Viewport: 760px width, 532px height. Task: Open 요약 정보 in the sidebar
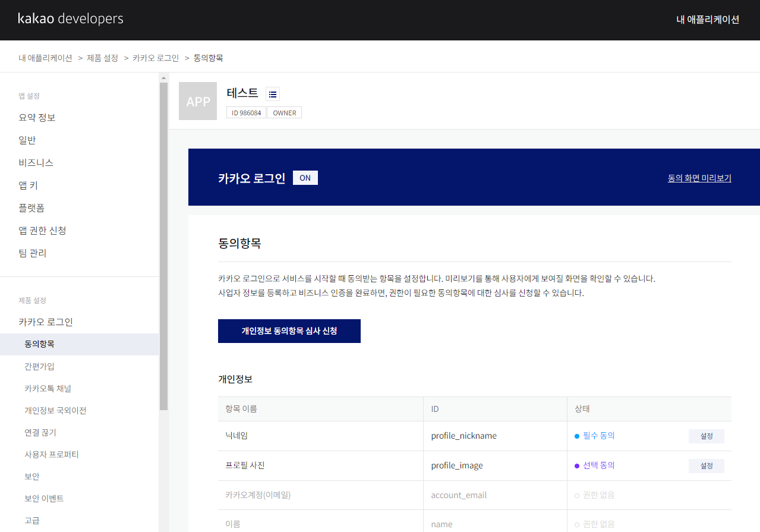point(37,118)
